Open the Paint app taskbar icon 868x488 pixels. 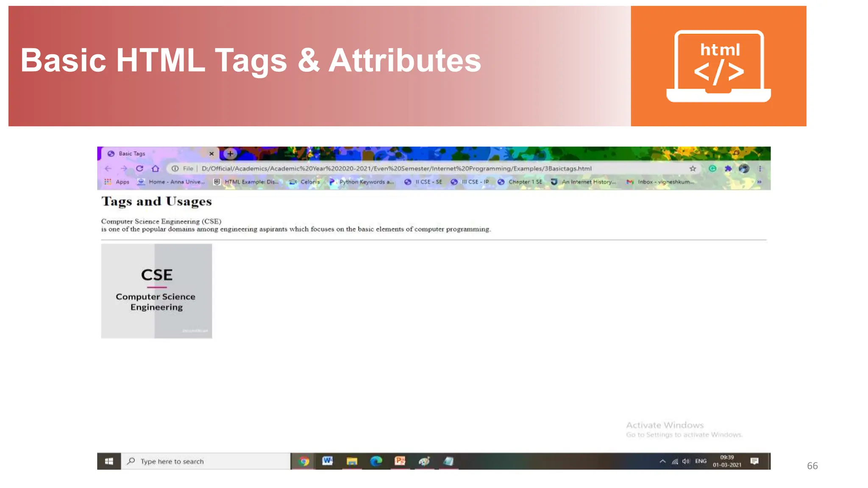(424, 461)
